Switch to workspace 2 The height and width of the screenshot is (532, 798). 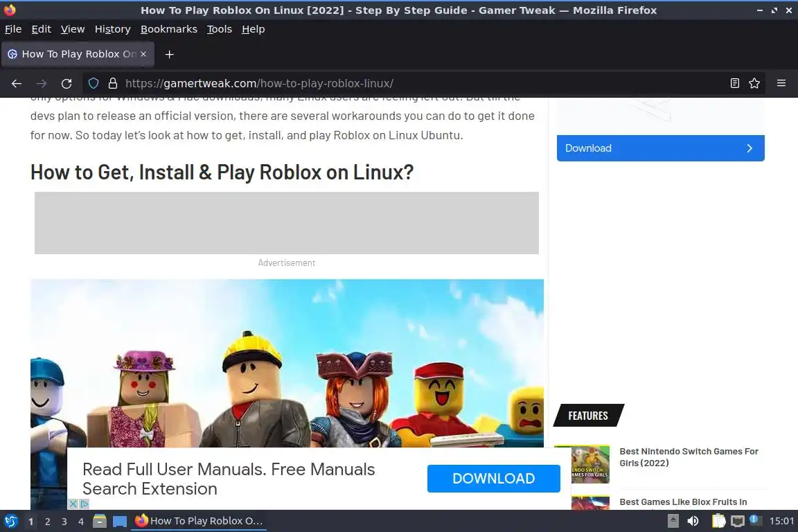47,522
